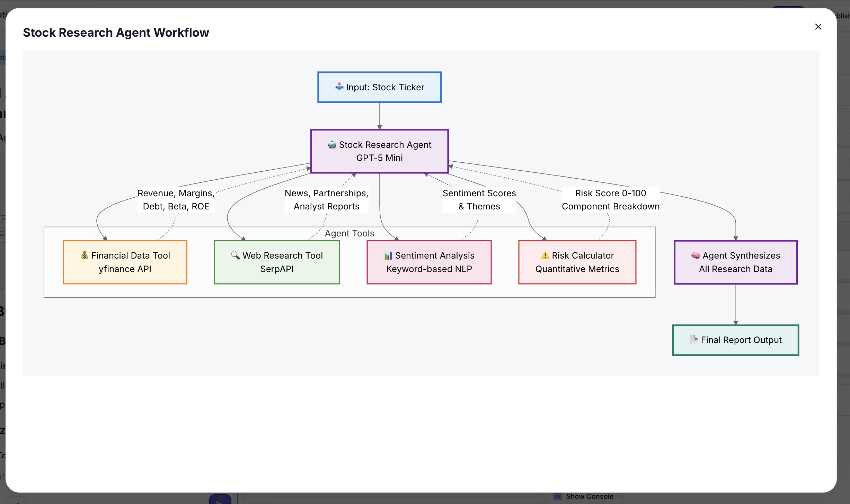Image resolution: width=850 pixels, height=504 pixels.
Task: Click the Web Research Tool SerpAPI node
Action: [x=276, y=262]
